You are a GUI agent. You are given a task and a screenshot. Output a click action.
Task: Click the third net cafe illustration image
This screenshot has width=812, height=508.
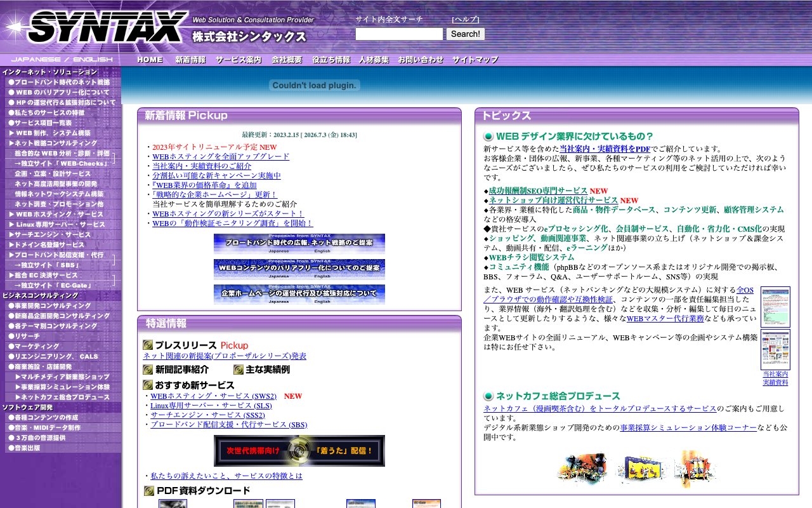pyautogui.click(x=696, y=469)
